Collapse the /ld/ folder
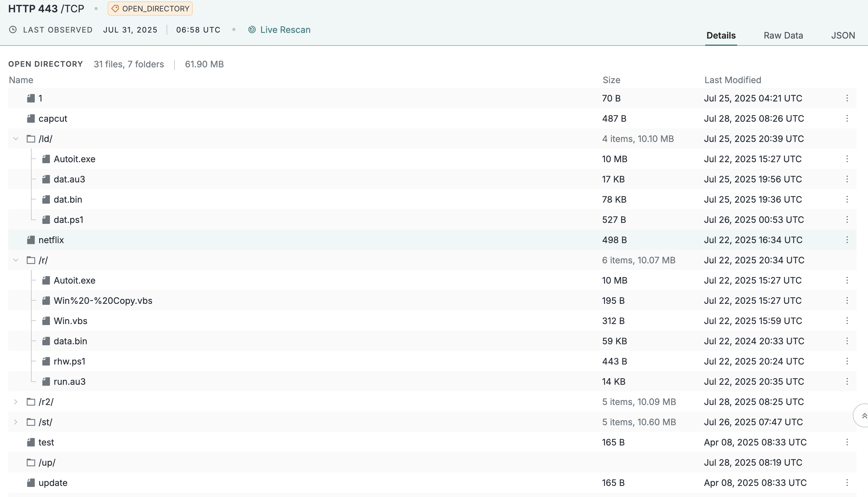The width and height of the screenshot is (868, 497). coord(16,139)
